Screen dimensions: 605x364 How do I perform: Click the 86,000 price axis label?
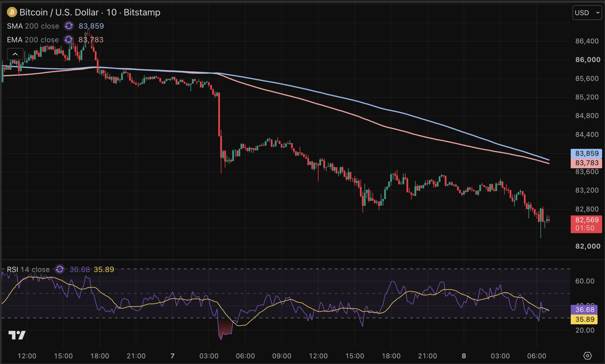click(x=588, y=60)
